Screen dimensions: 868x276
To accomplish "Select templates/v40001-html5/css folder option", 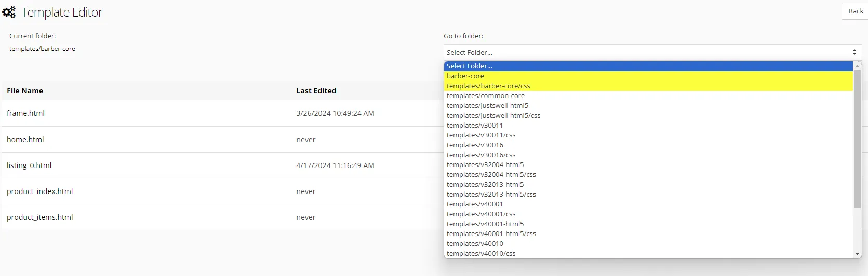I will pyautogui.click(x=491, y=233).
